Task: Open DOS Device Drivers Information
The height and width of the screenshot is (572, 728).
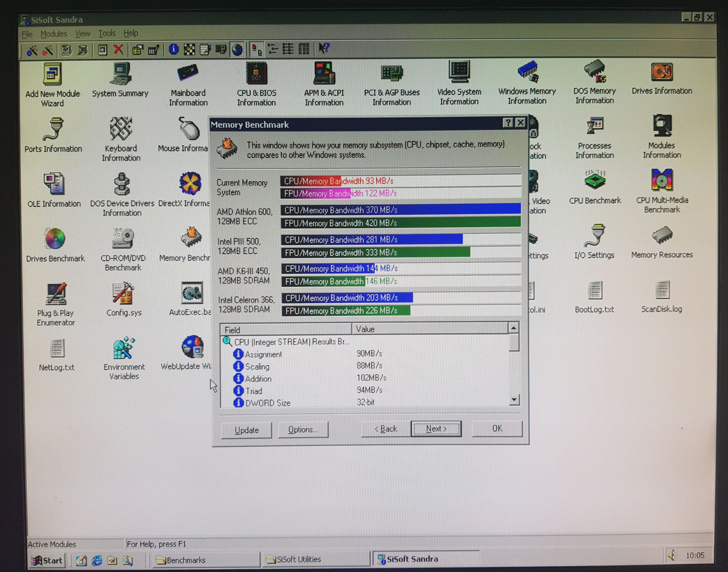Action: click(x=122, y=195)
